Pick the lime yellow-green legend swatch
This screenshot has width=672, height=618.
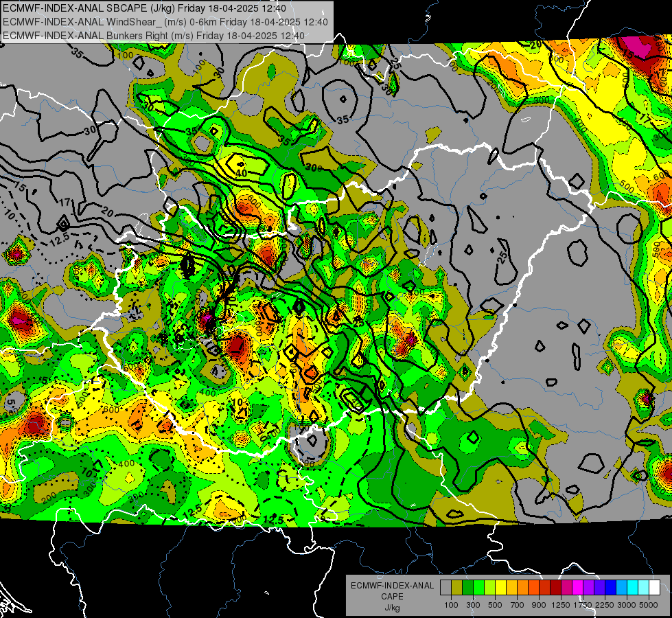[490, 588]
